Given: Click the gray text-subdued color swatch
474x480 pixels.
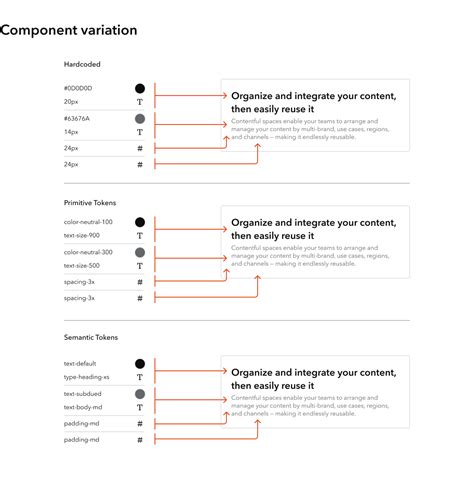Looking at the screenshot, I should point(140,394).
